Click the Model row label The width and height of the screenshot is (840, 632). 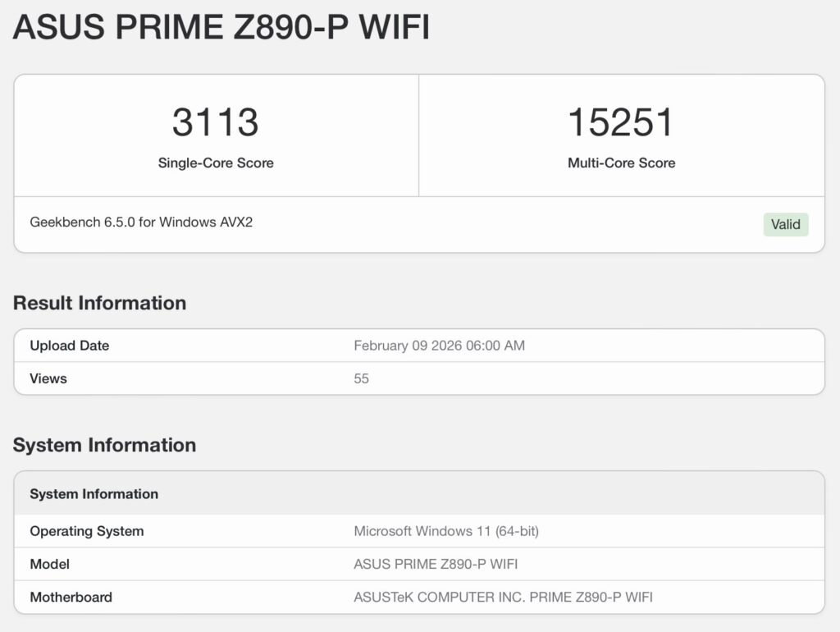(49, 564)
